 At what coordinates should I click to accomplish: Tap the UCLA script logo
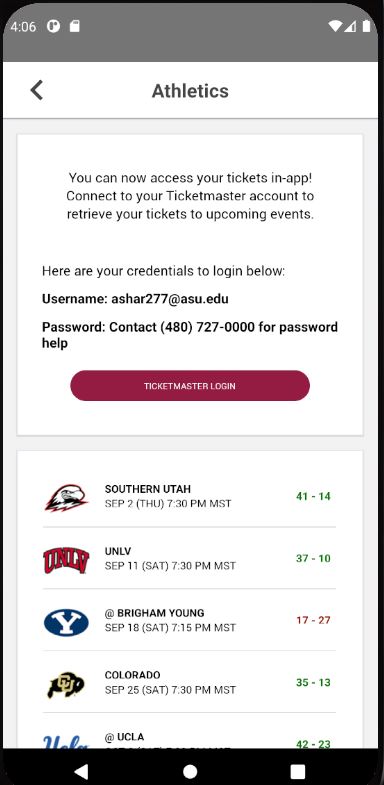66,741
